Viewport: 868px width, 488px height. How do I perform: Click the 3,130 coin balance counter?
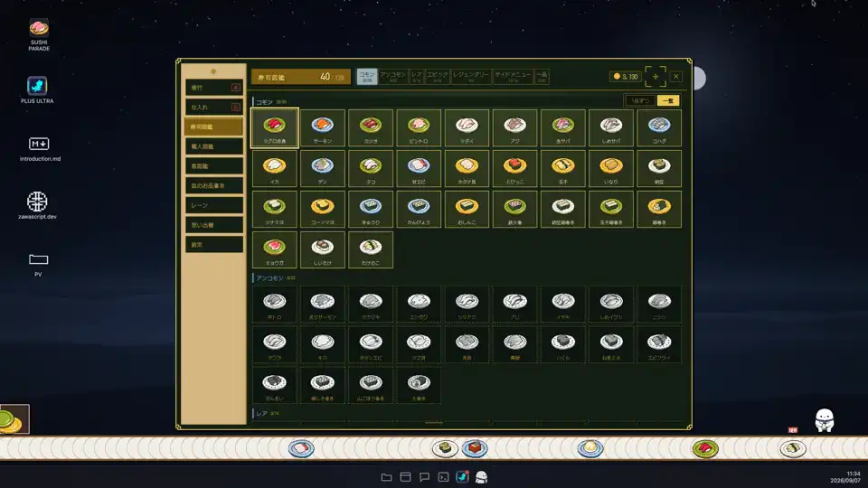click(626, 76)
